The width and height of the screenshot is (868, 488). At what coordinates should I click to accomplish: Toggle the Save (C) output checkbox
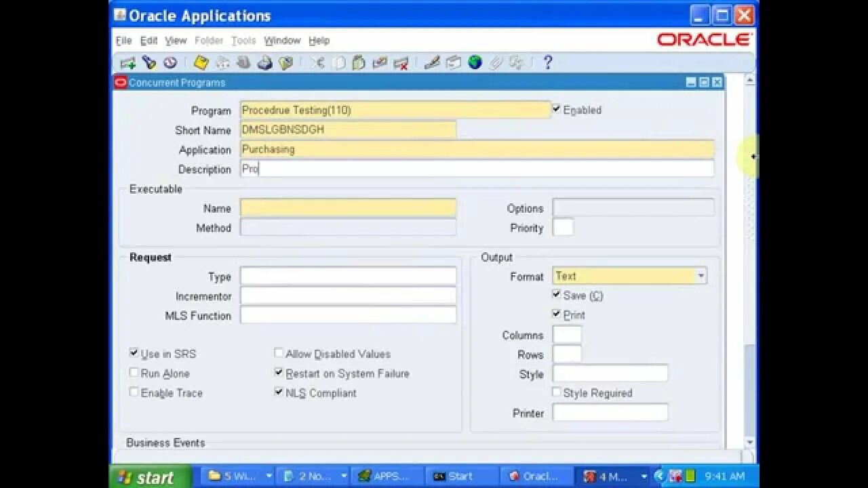556,294
